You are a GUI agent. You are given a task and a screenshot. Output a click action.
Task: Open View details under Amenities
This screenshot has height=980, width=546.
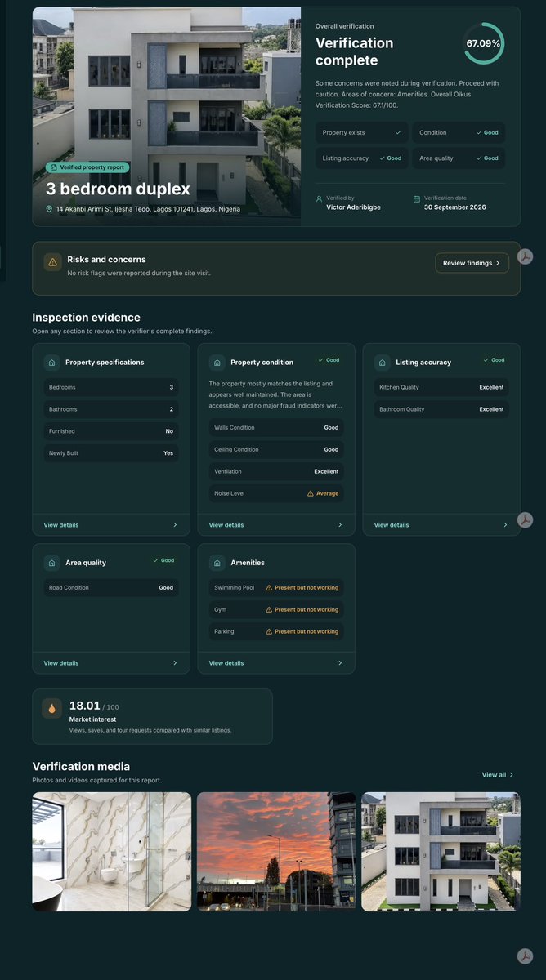tap(226, 663)
